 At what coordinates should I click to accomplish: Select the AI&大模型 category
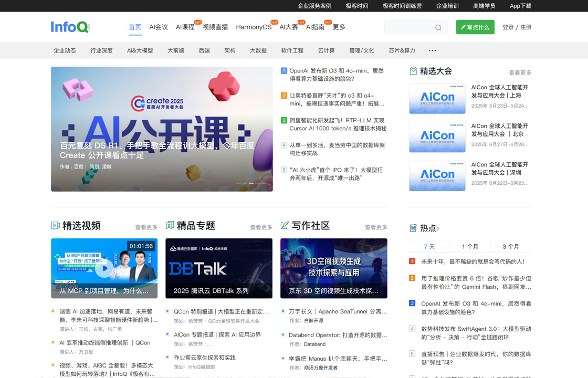tap(140, 50)
